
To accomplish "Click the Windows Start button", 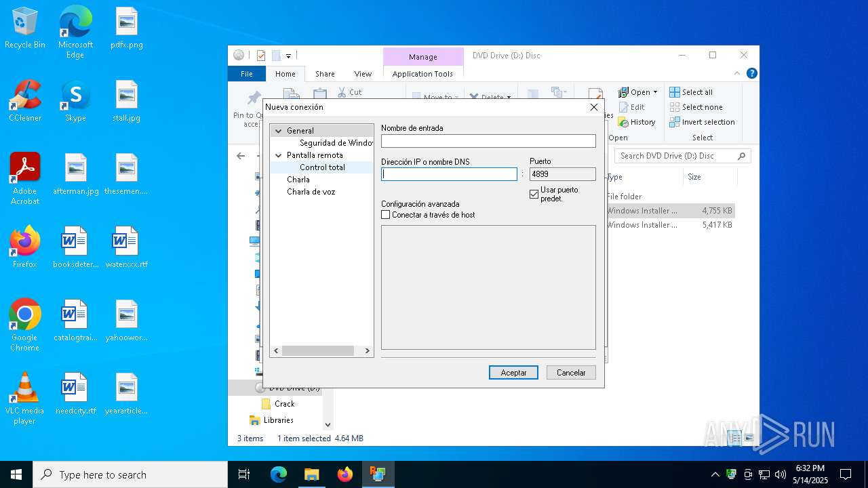I will pyautogui.click(x=16, y=474).
